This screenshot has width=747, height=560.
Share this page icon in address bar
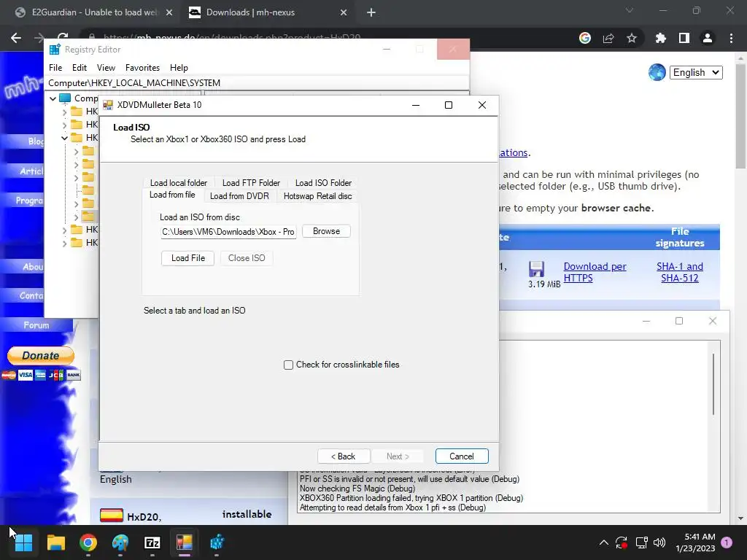tap(608, 38)
